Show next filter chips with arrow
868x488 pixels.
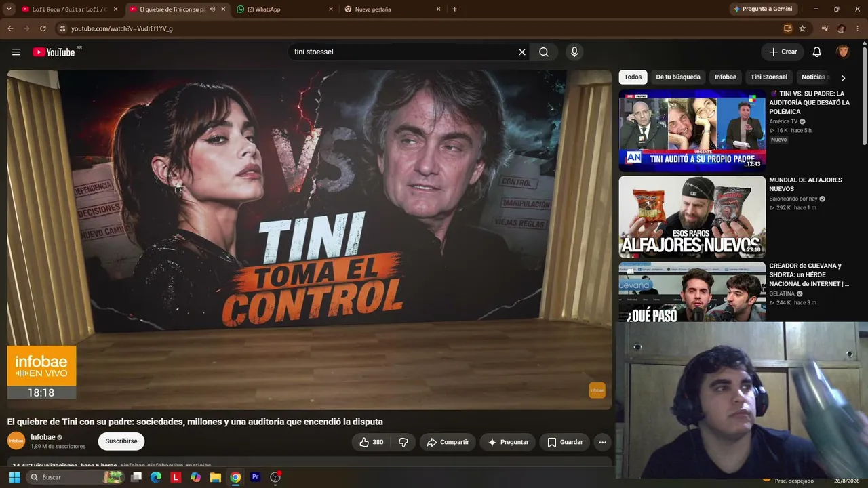843,78
